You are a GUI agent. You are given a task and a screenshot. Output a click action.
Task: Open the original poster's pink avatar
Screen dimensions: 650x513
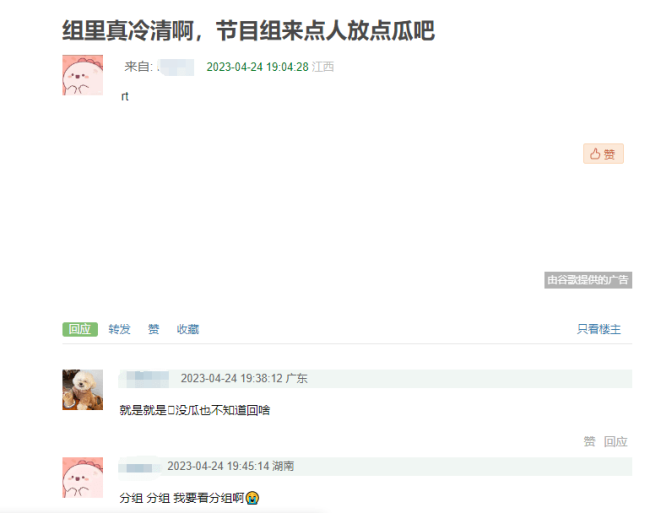click(x=82, y=75)
